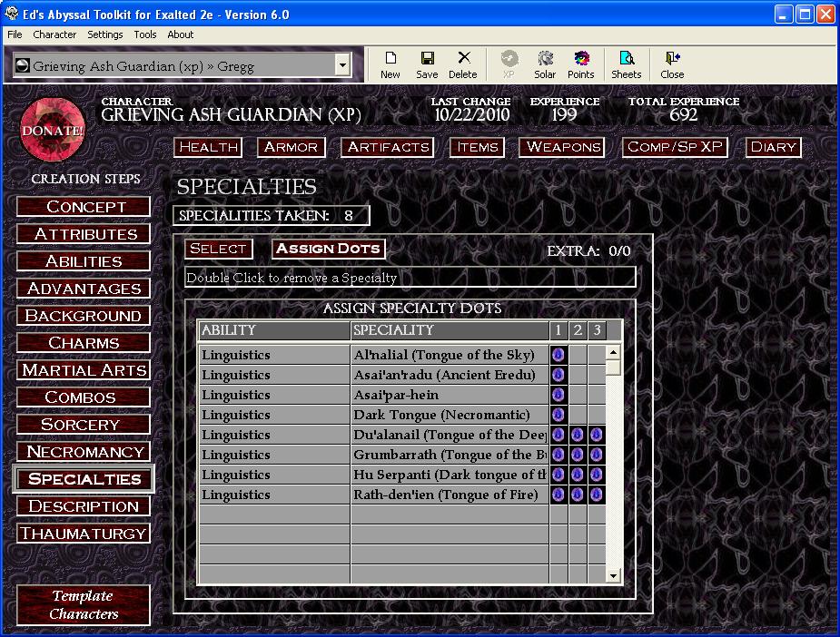Open character Sheets from the toolbar

[627, 64]
